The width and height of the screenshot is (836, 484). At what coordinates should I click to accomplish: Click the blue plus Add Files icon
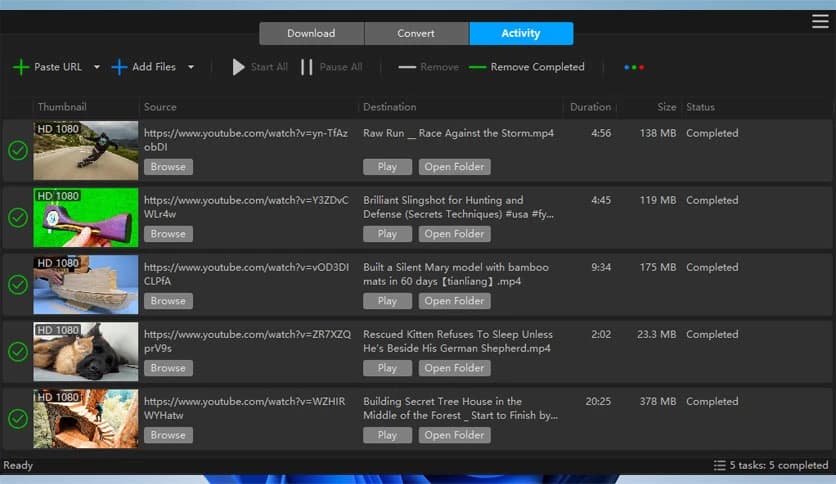pyautogui.click(x=119, y=67)
